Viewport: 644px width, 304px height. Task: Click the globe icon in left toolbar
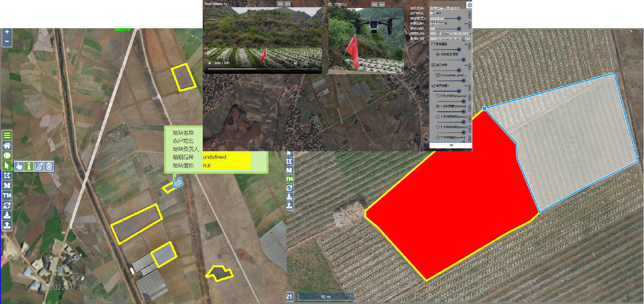pos(7,156)
